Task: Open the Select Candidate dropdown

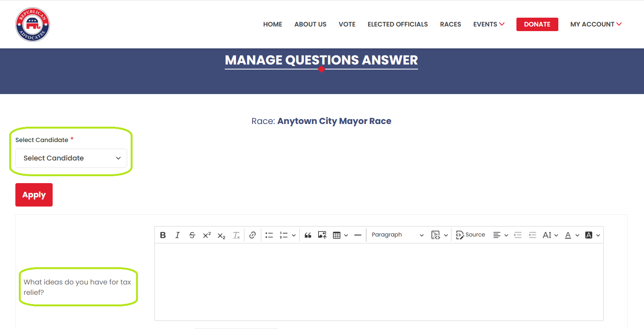Action: (71, 158)
